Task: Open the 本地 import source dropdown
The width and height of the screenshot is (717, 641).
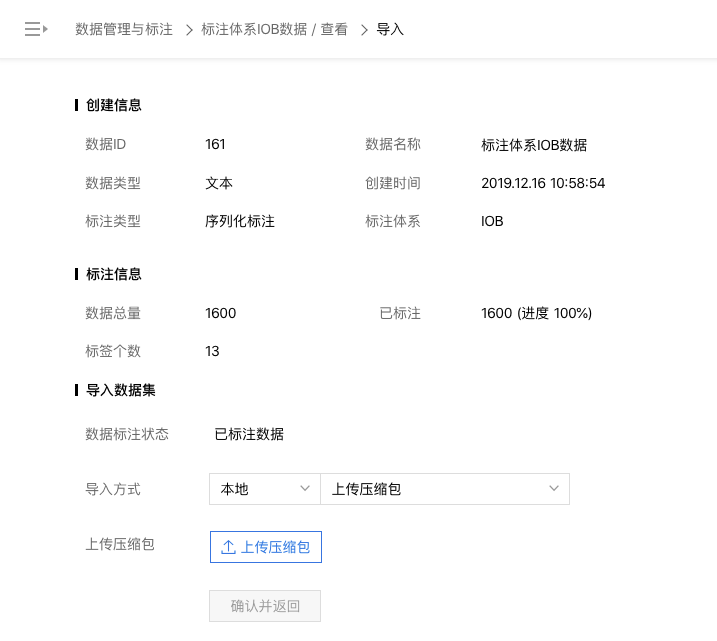Action: (x=265, y=489)
